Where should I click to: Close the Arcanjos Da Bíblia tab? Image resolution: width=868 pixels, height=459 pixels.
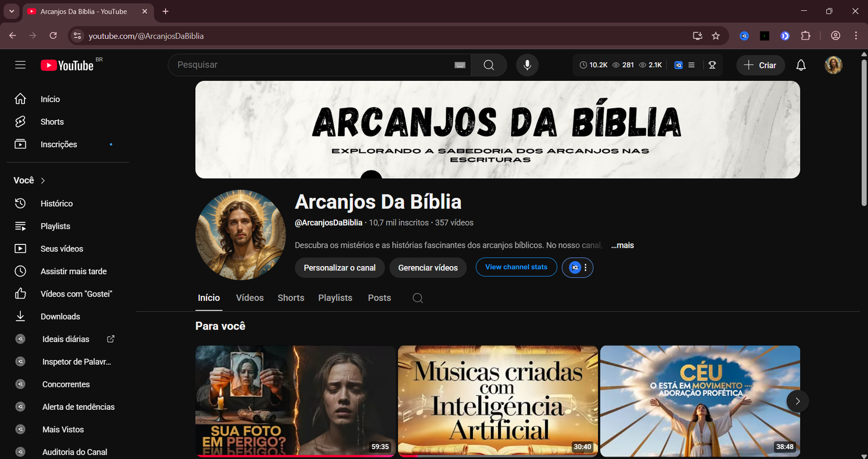[x=145, y=11]
